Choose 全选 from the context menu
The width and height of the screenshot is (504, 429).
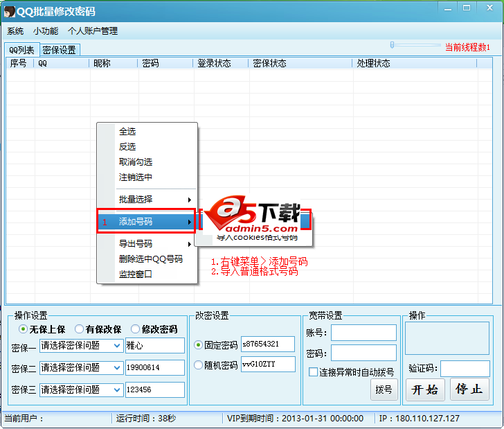pyautogui.click(x=127, y=132)
